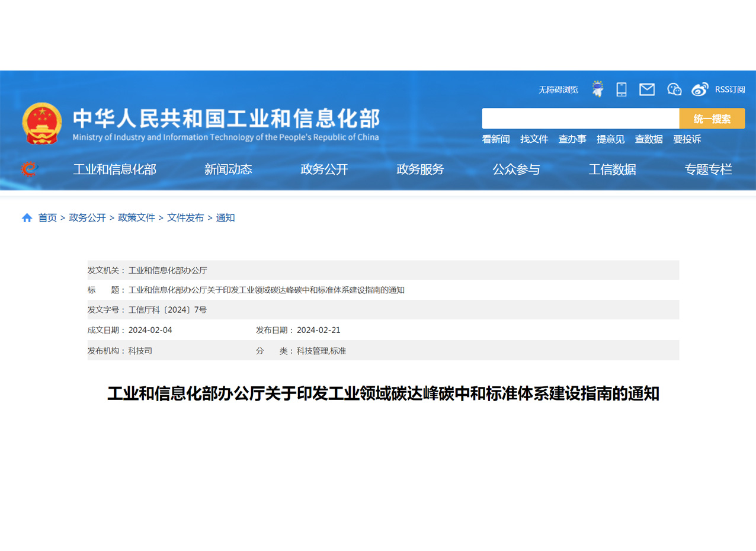Click the RSS订阅 link
This screenshot has width=756, height=551.
tap(730, 89)
